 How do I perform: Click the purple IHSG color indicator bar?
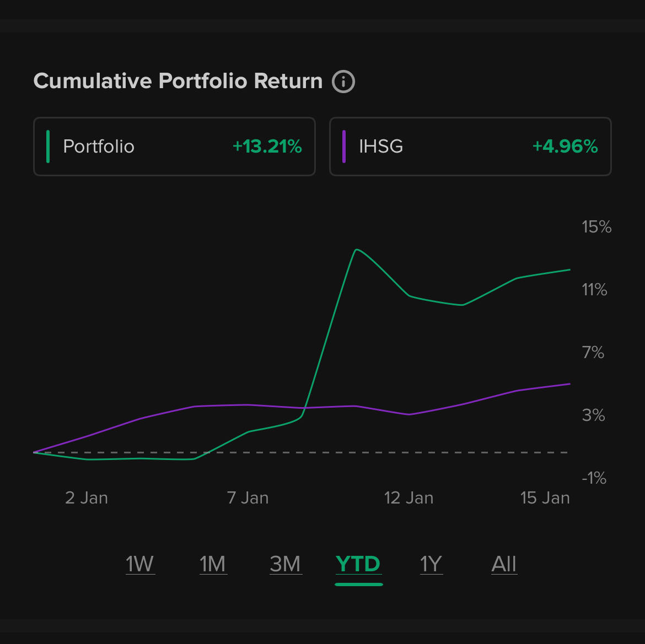tap(344, 147)
